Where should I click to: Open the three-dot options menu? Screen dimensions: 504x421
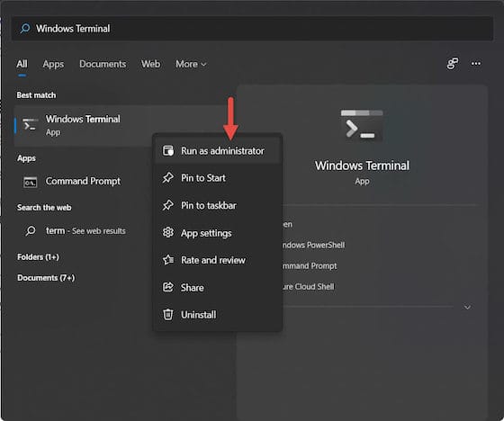point(476,63)
